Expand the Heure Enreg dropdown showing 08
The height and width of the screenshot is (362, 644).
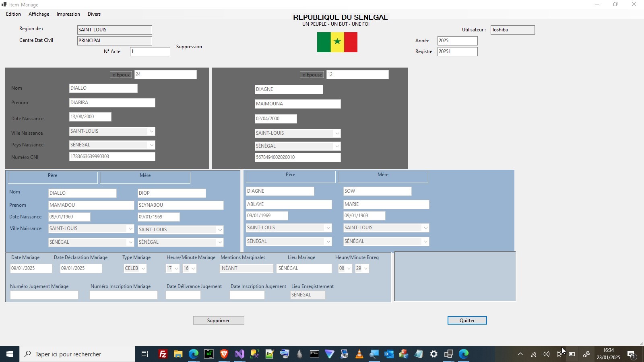point(349,269)
